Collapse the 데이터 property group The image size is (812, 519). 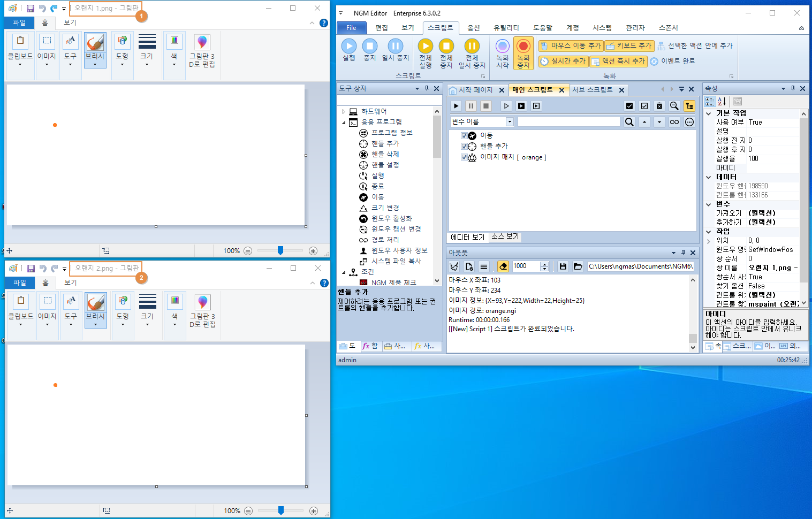709,177
